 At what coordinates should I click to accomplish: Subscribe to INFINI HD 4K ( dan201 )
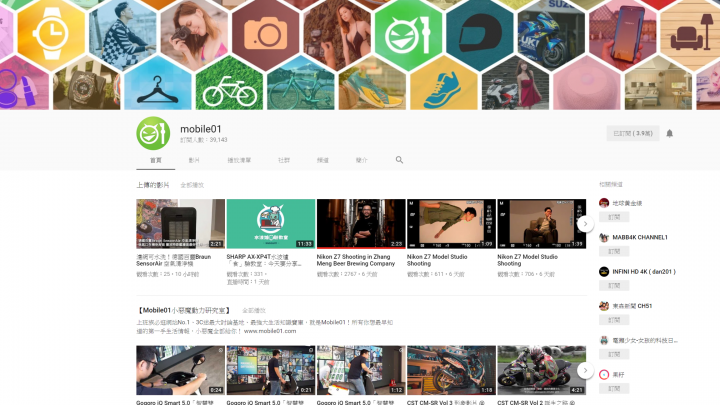(x=614, y=286)
